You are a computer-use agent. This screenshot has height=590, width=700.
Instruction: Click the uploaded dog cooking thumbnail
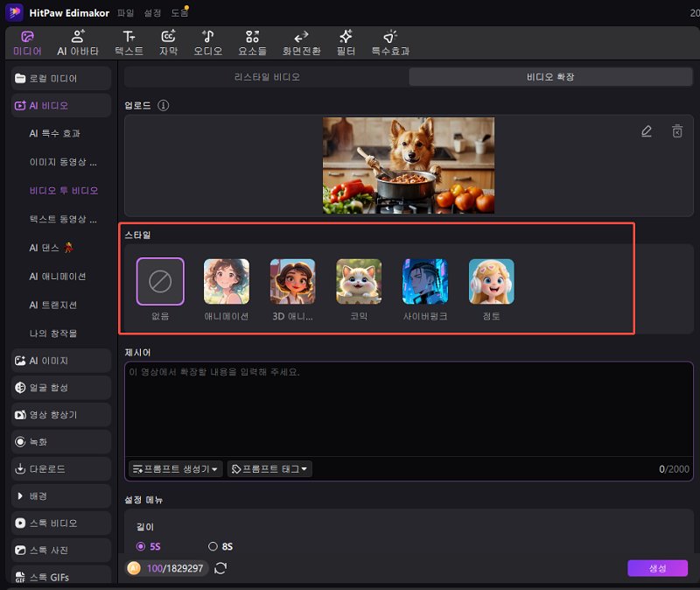point(409,165)
